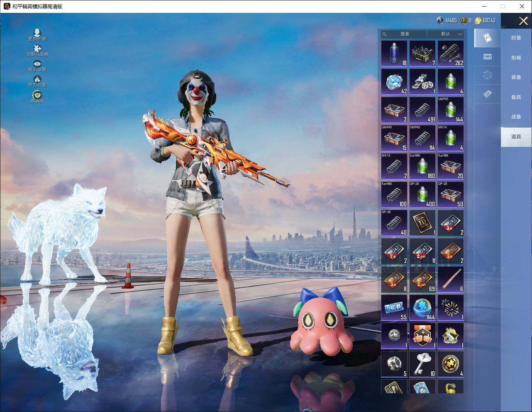Select the ticket sub-category icon

pos(488,95)
